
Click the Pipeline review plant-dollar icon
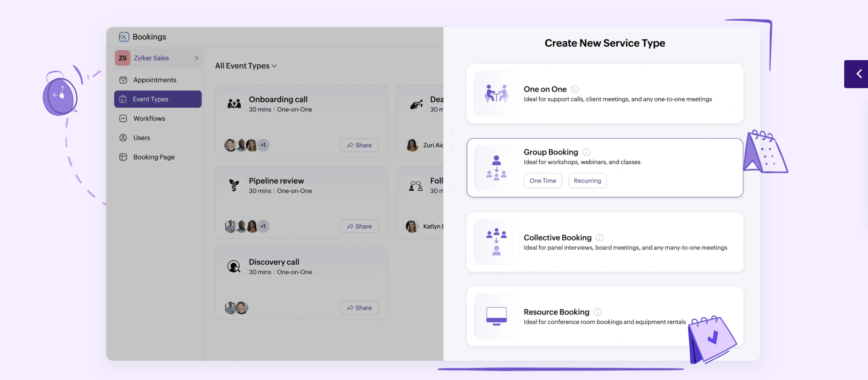[234, 185]
